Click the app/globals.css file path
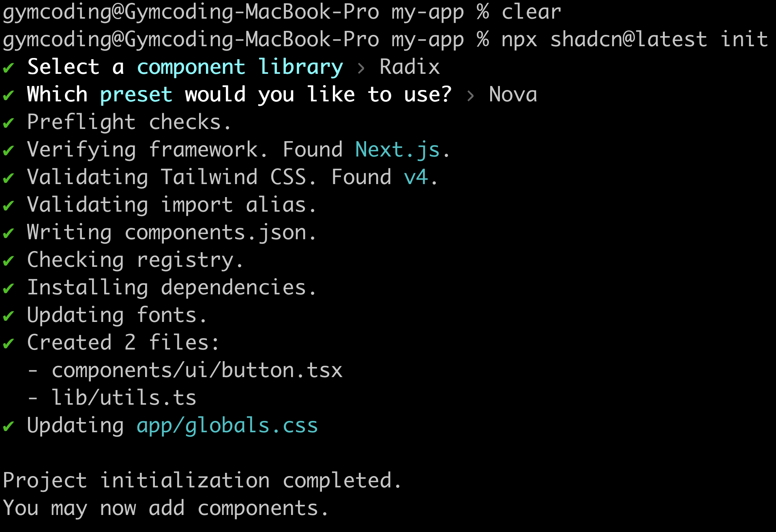The image size is (776, 532). point(227,426)
